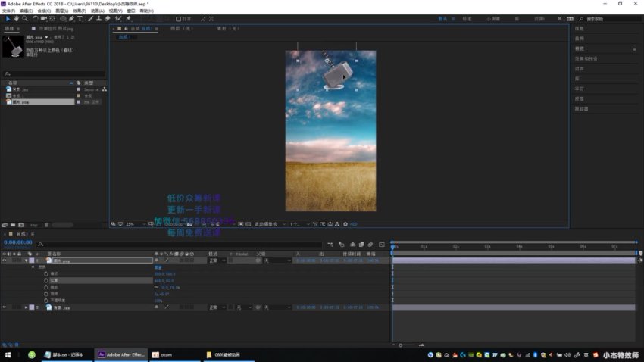Select the Zoom magnifier tool

[x=24, y=19]
